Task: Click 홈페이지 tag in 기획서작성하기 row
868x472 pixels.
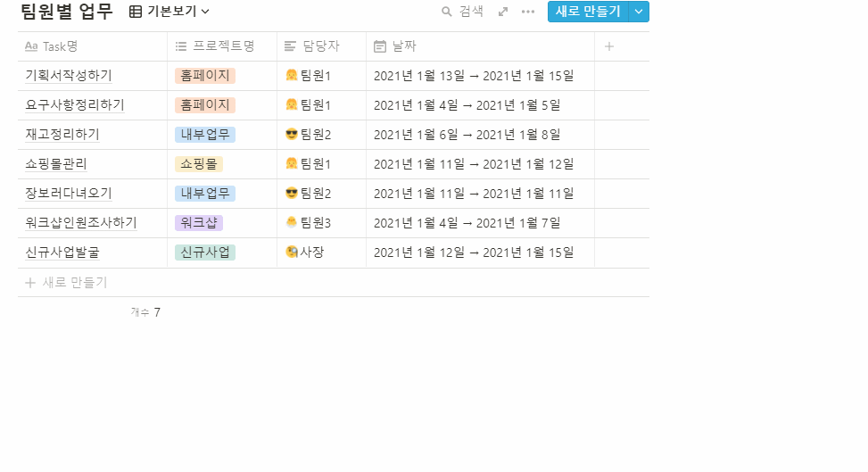Action: pos(205,75)
